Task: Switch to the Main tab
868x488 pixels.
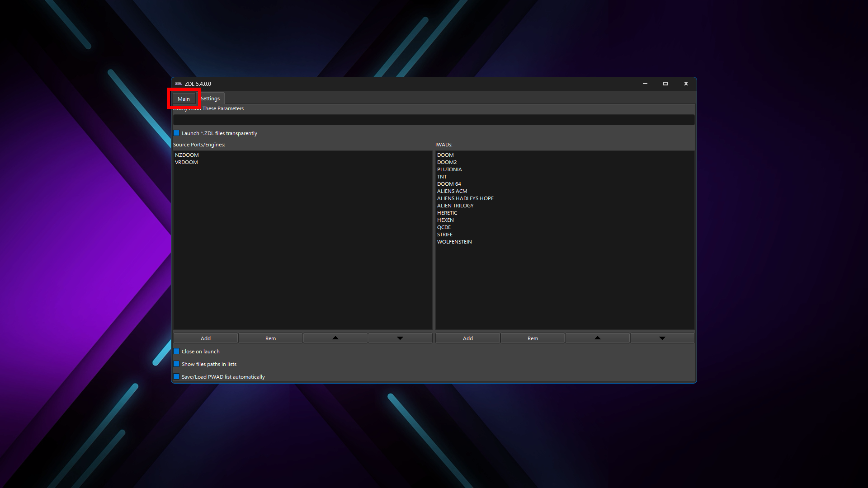Action: [x=184, y=99]
